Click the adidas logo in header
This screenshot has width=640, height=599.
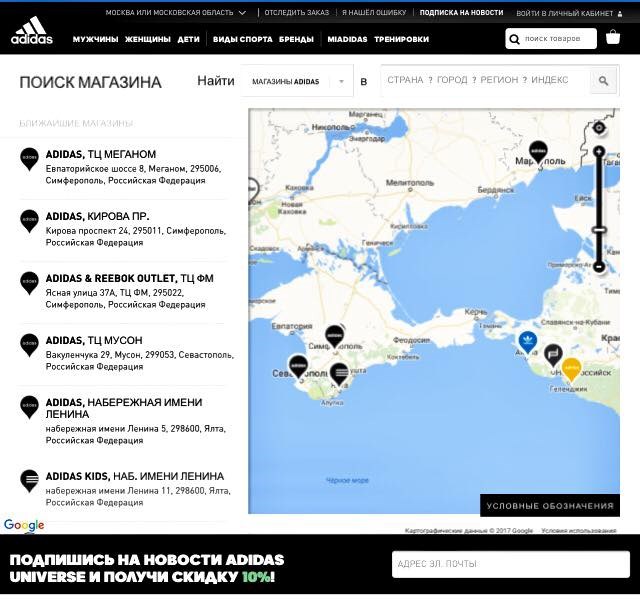32,30
